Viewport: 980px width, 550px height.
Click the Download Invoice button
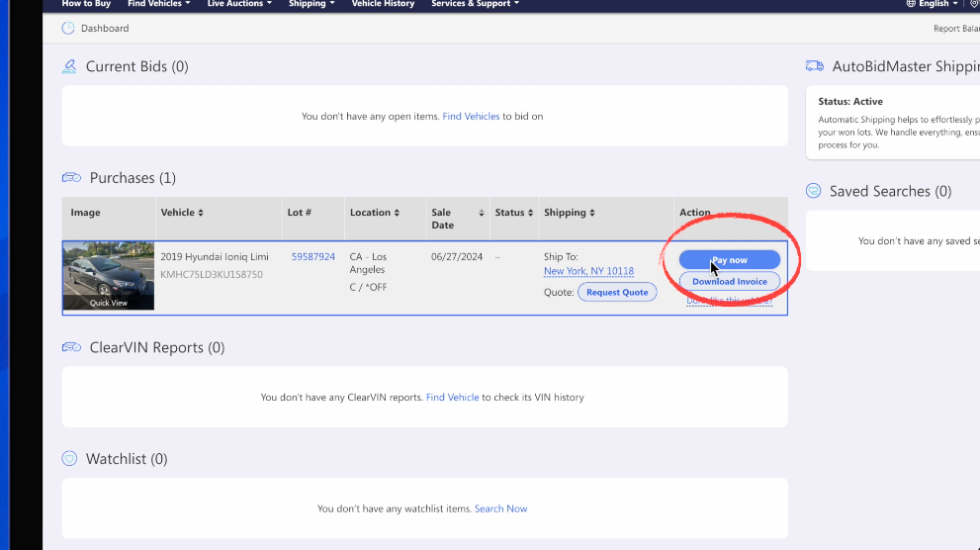coord(729,282)
